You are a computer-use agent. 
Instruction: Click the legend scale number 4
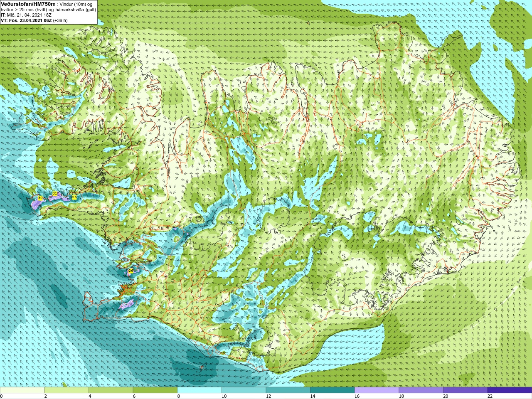point(90,396)
